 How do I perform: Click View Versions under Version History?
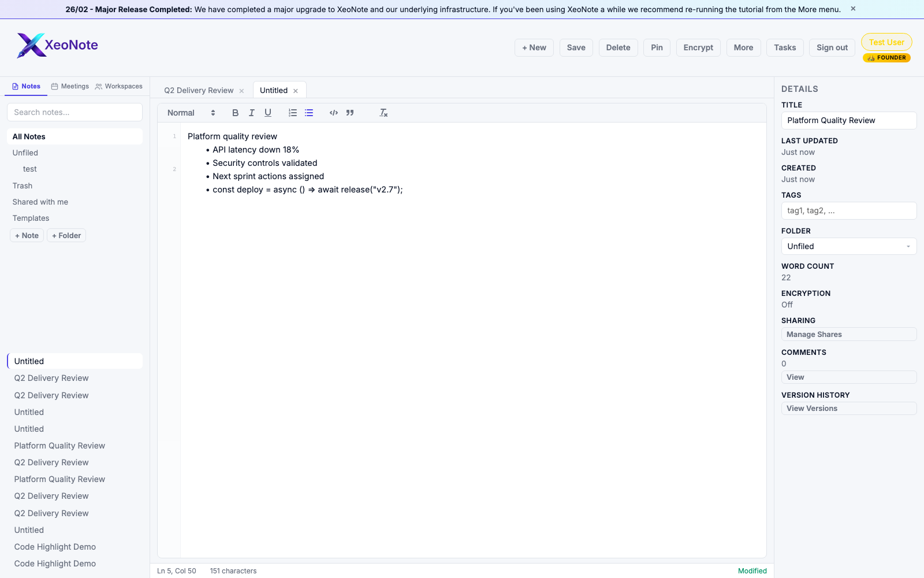[x=848, y=408]
